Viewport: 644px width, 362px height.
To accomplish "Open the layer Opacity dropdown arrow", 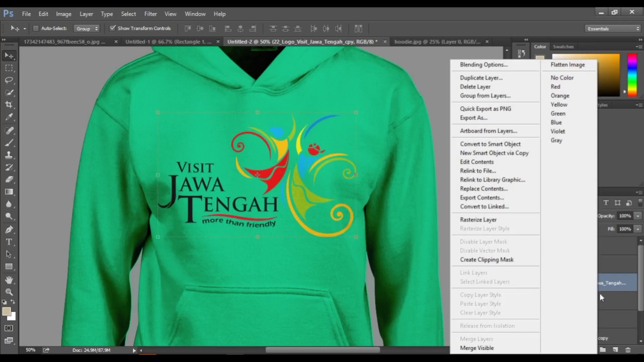I will coord(637,216).
